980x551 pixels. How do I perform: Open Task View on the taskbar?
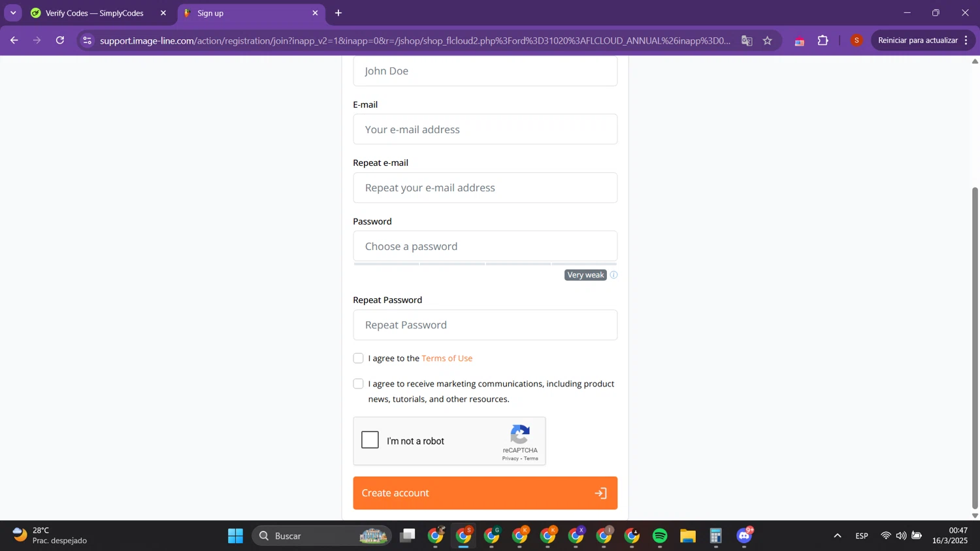coord(408,536)
